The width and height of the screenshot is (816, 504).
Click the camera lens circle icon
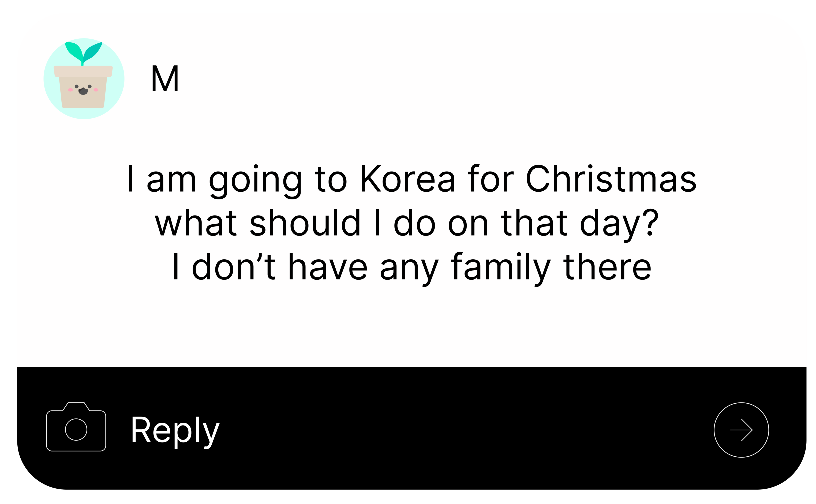coord(76,429)
